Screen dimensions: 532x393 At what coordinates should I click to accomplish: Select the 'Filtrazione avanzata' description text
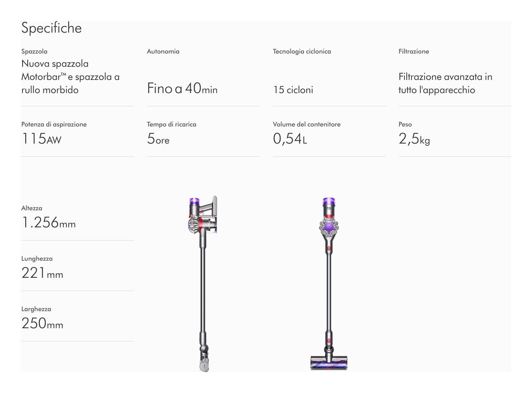pyautogui.click(x=445, y=83)
